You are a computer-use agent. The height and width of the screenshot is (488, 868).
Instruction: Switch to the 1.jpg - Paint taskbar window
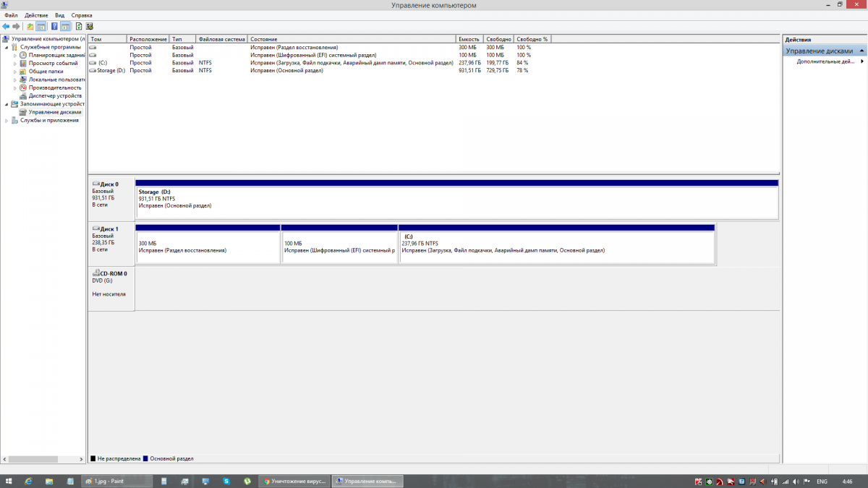pos(117,481)
